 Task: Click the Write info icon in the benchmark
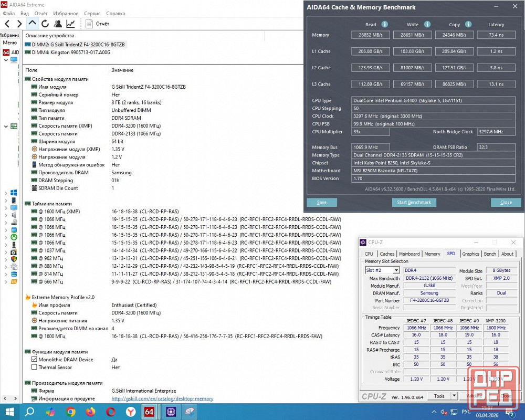tap(427, 24)
